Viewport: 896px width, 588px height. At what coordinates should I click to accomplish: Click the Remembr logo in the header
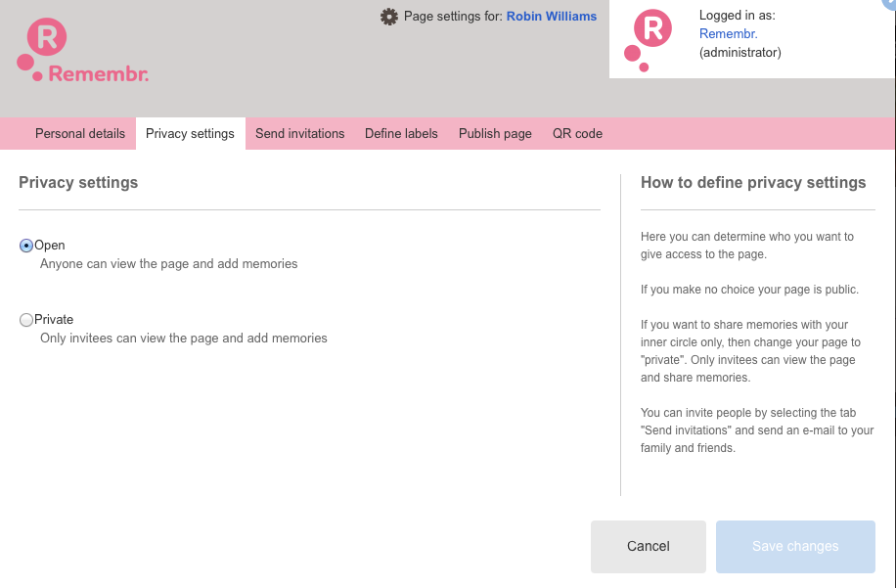click(x=83, y=53)
